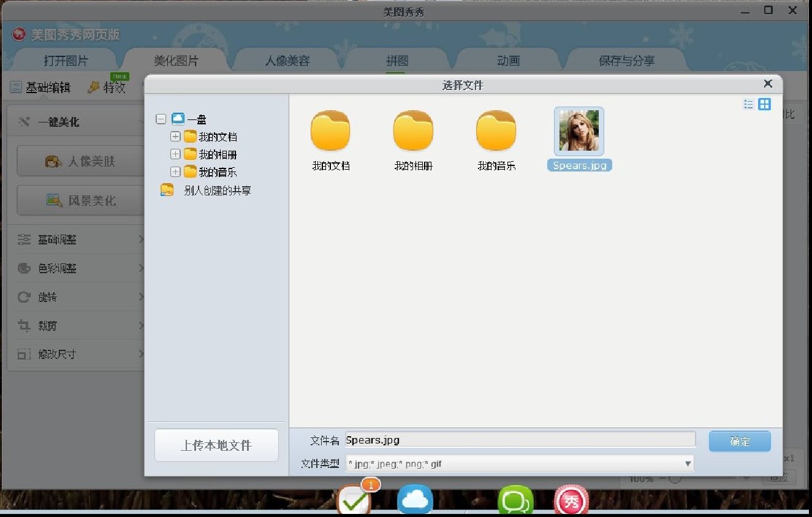The image size is (812, 517).
Task: Click the 特效 sub-tab
Action: [x=107, y=88]
